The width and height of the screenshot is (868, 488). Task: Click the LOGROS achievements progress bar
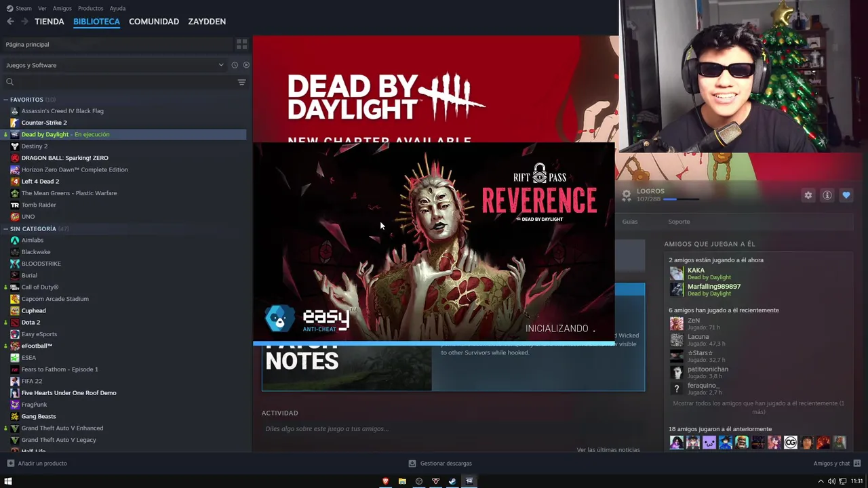pyautogui.click(x=681, y=199)
